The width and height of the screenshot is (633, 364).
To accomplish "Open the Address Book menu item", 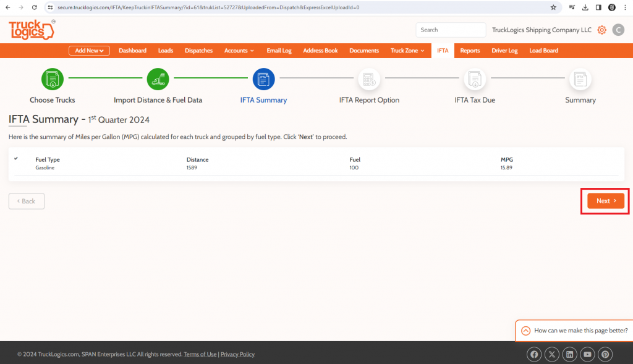I will click(x=321, y=51).
